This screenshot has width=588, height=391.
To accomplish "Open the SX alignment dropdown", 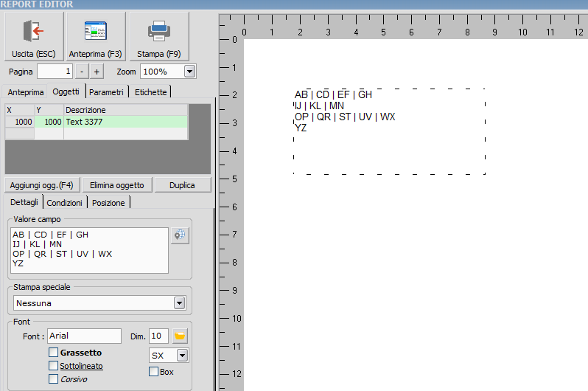I will (x=182, y=356).
